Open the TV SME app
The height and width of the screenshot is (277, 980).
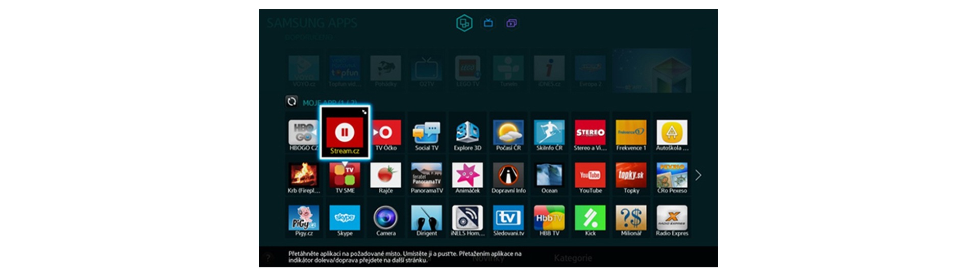point(345,179)
